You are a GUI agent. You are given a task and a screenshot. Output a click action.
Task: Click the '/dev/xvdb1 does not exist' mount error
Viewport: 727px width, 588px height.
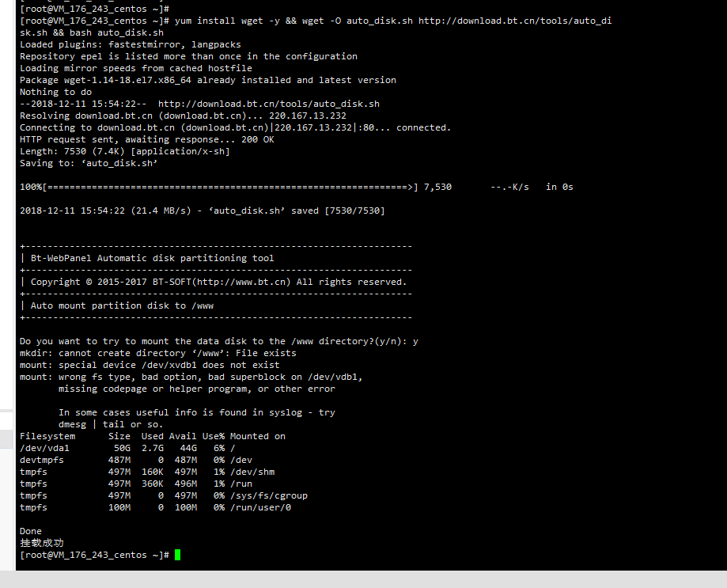pyautogui.click(x=210, y=365)
